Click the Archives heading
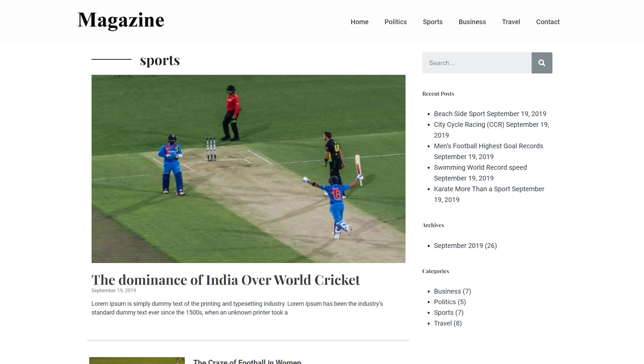This screenshot has height=364, width=644. pos(433,225)
